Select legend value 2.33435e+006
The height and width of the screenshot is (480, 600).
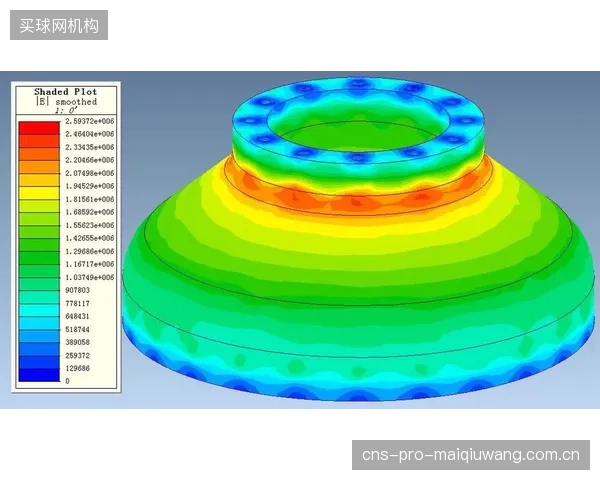click(x=90, y=147)
